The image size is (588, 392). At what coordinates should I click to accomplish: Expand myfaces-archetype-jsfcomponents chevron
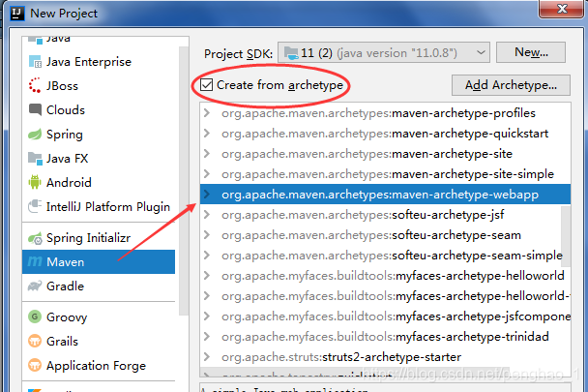click(x=206, y=317)
